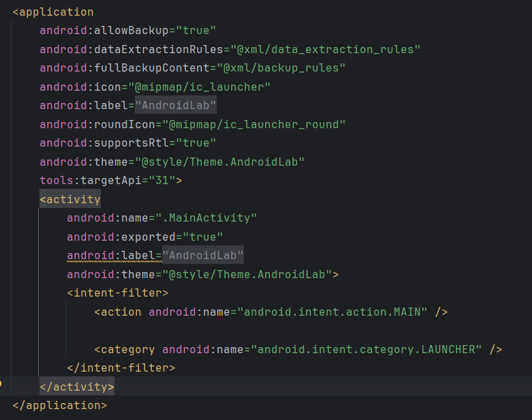This screenshot has width=532, height=420.
Task: Click the android:roundIcon attribute name
Action: pos(97,124)
